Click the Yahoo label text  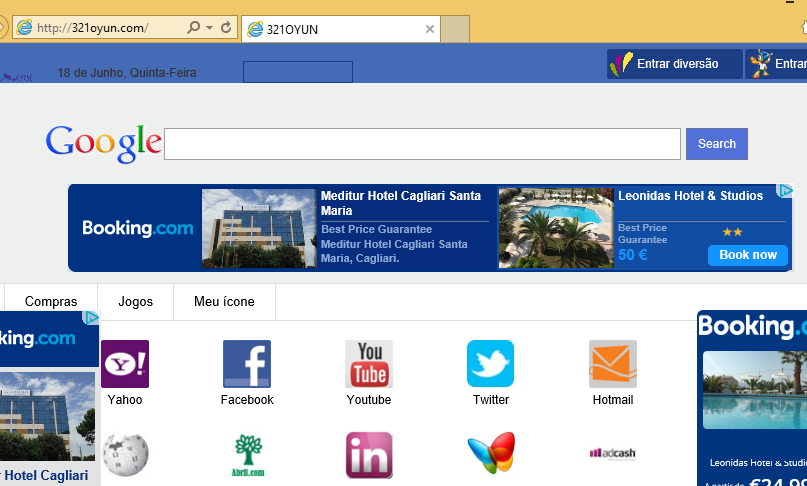click(125, 400)
